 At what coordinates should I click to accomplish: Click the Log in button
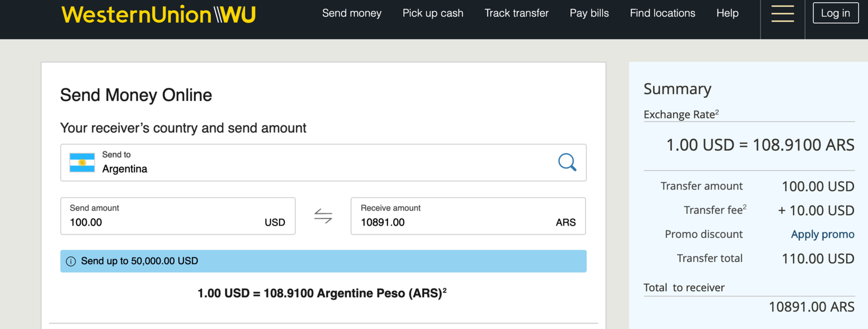coord(835,13)
